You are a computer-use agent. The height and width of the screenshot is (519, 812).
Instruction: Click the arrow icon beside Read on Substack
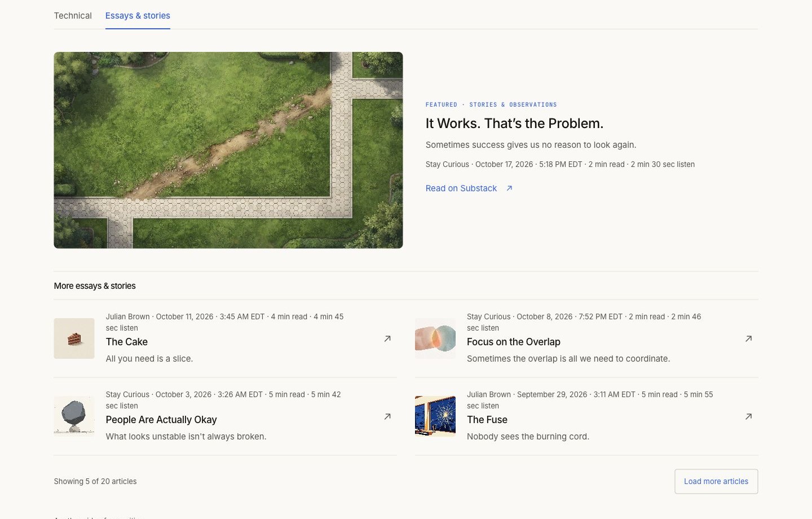(509, 188)
